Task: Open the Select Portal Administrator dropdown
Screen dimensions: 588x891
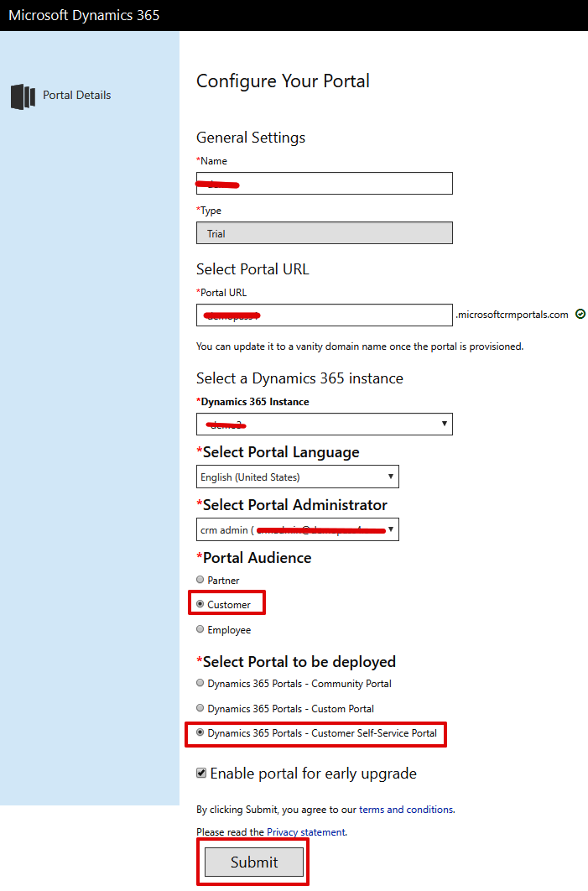Action: click(x=298, y=529)
